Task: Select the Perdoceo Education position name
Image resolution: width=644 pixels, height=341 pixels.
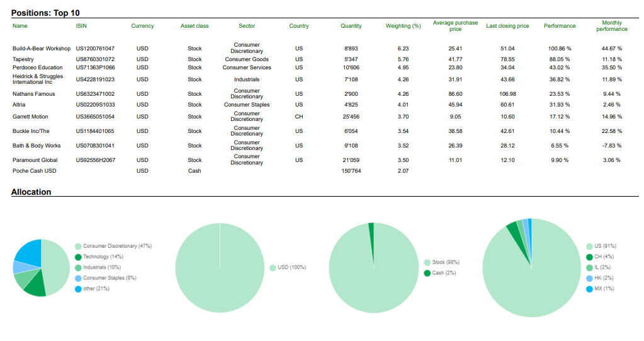Action: pos(37,67)
